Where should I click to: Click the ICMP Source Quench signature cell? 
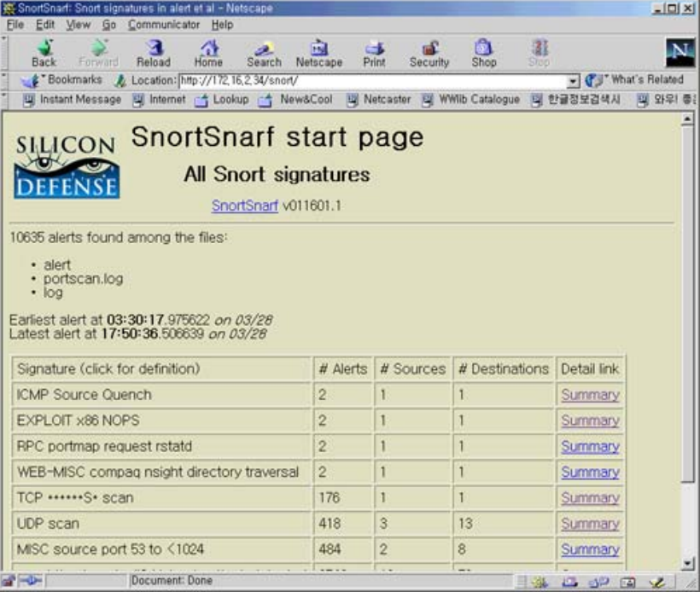point(161,395)
